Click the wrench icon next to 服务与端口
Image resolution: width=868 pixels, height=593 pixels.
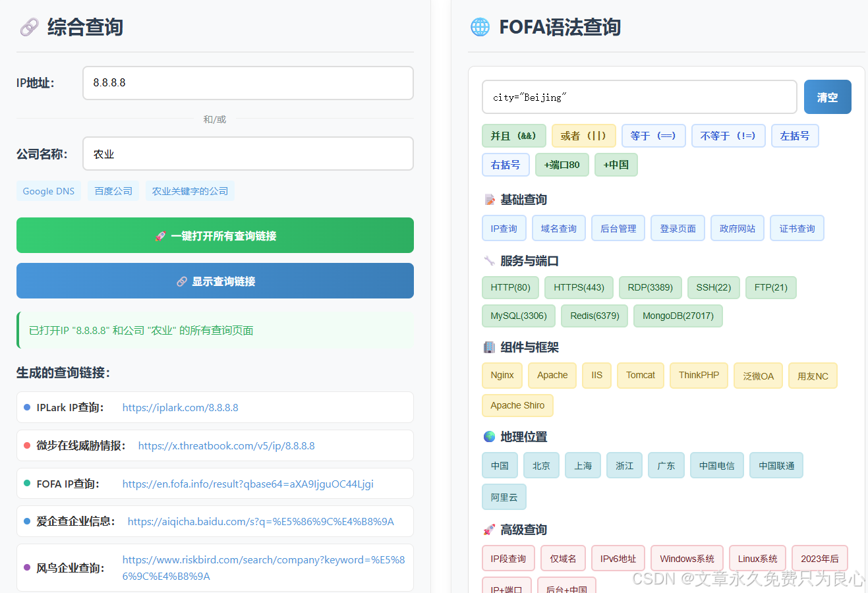pos(489,261)
